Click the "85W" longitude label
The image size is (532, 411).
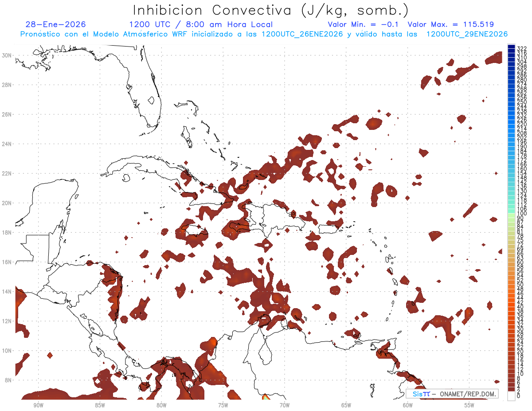pos(100,405)
